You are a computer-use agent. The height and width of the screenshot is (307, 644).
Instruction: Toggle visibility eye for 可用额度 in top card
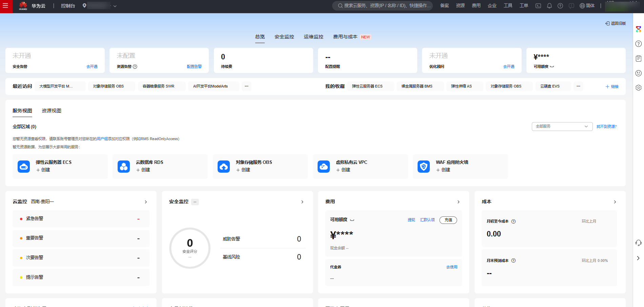pyautogui.click(x=552, y=67)
